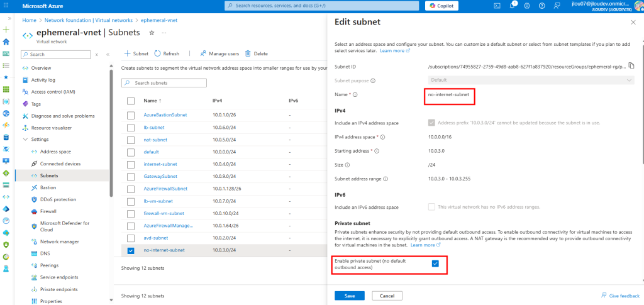This screenshot has width=644, height=305.
Task: Open Connected devices
Action: coord(62,164)
